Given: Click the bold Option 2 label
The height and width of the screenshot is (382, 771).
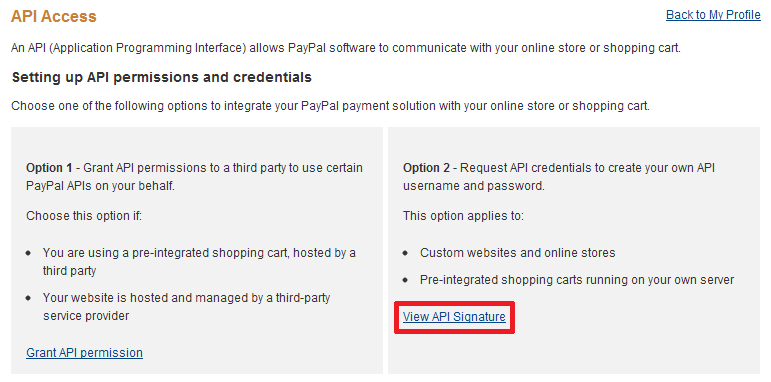Looking at the screenshot, I should 426,168.
